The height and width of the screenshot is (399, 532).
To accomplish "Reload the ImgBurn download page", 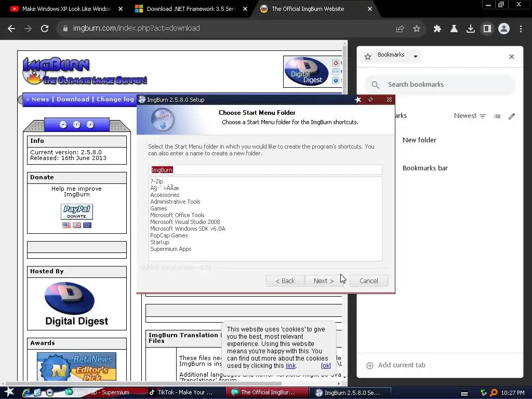I will (x=45, y=29).
